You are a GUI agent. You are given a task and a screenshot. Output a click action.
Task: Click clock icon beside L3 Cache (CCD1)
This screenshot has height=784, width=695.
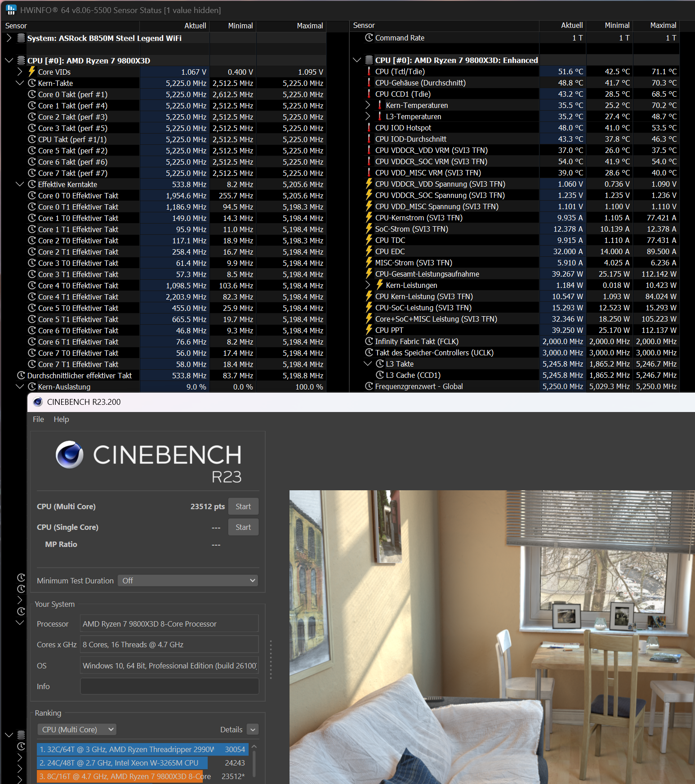380,375
